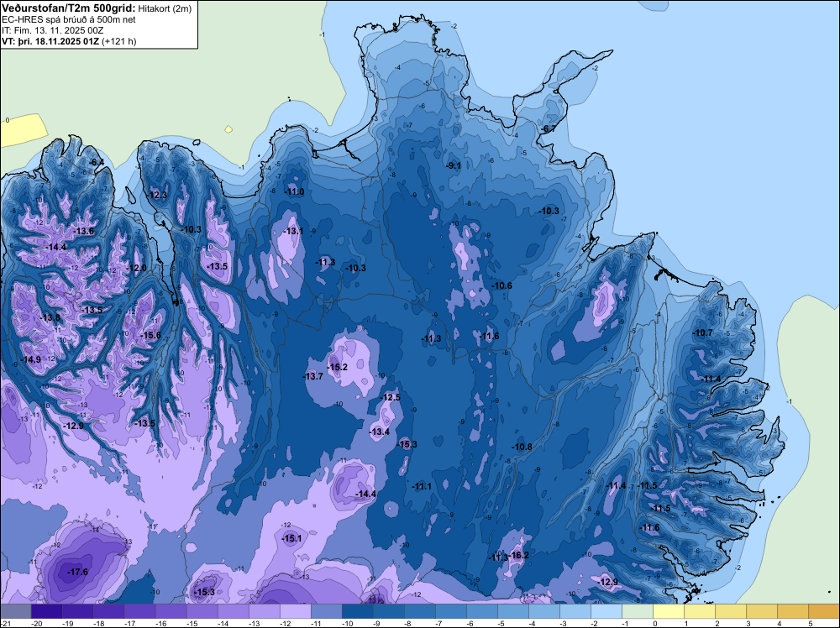
Task: Click the -13.1 temperature value
Action: (293, 231)
